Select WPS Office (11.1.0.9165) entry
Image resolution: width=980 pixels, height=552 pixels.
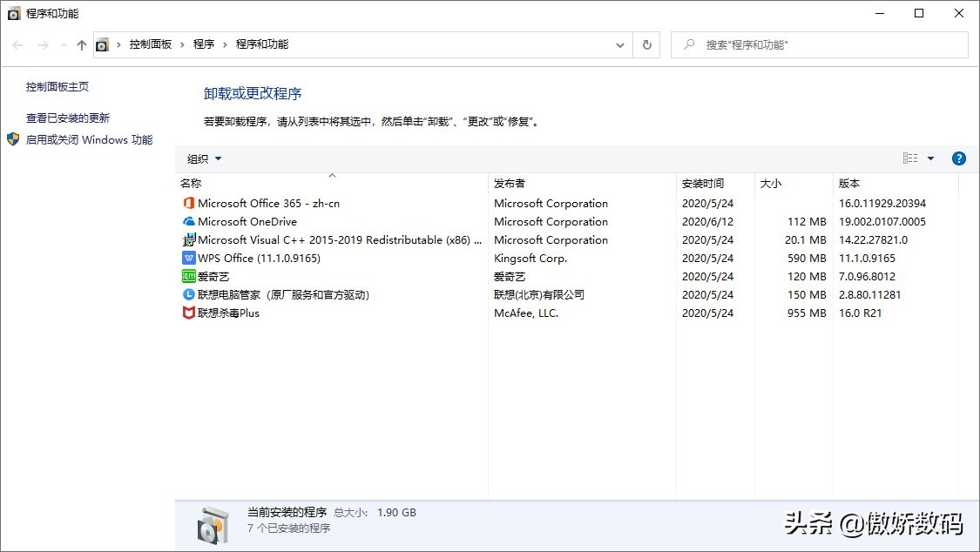pos(259,258)
